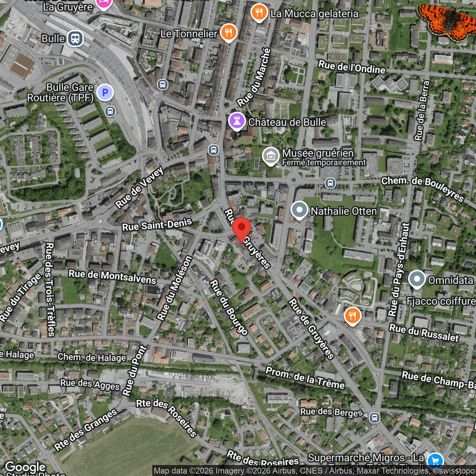Click the restaurant icon near Rue du Russalet
Image resolution: width=476 pixels, height=476 pixels.
click(x=352, y=316)
